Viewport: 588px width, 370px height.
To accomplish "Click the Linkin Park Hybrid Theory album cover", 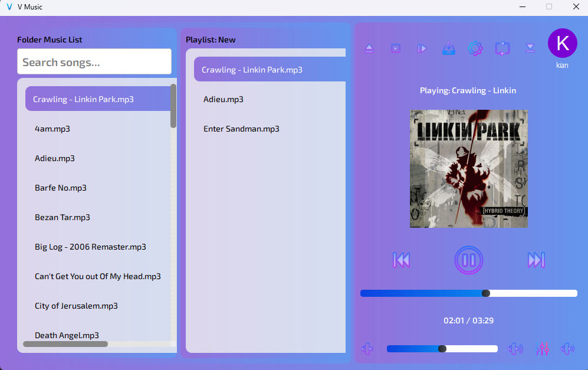I will click(x=469, y=169).
